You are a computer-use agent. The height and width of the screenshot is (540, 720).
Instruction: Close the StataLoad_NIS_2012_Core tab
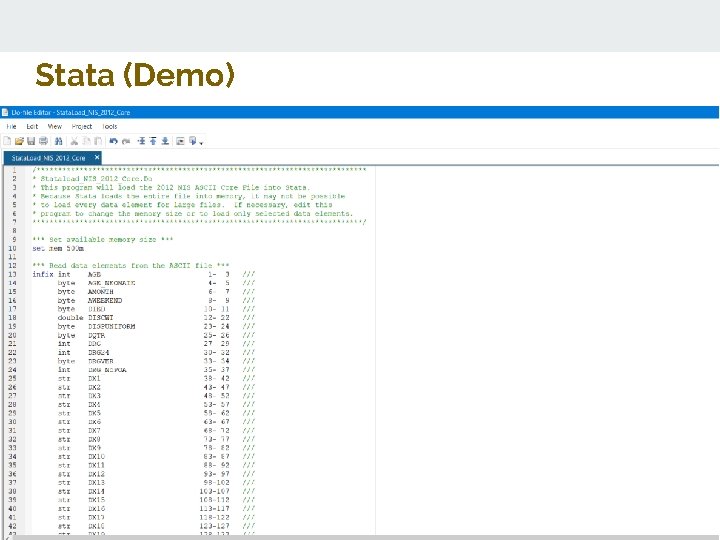point(97,158)
